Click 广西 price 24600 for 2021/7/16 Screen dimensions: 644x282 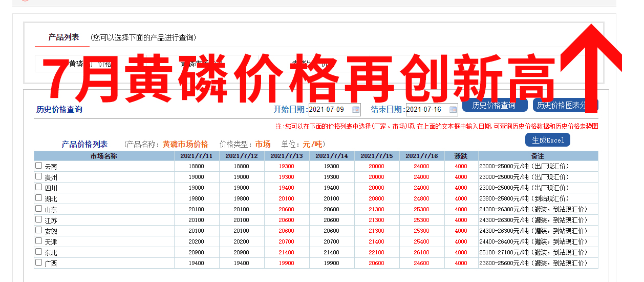pos(422,263)
